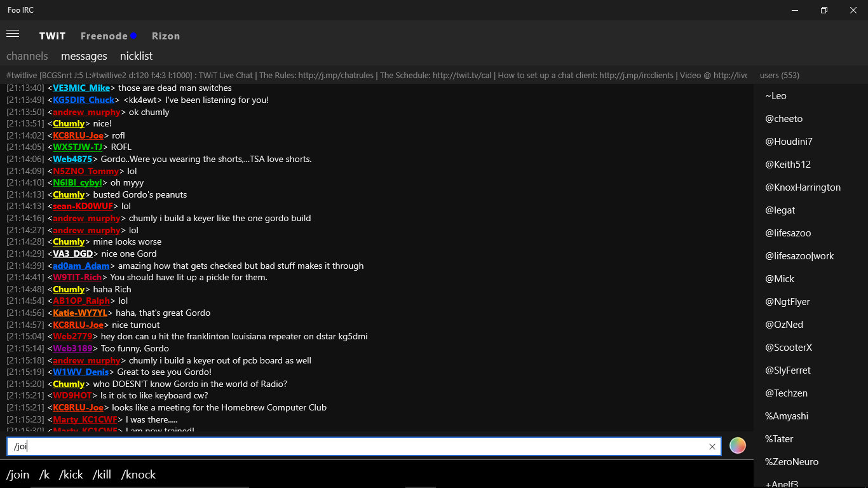
Task: Open Chumly's nickname link in chat
Action: 68,123
